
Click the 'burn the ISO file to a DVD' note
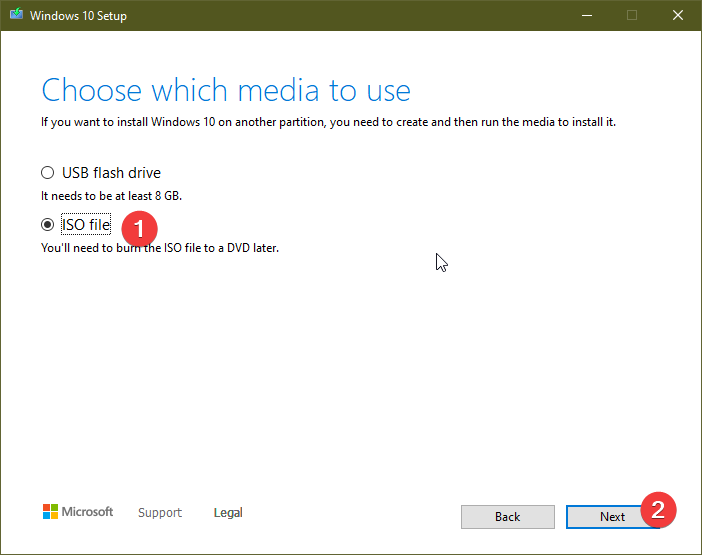click(160, 248)
